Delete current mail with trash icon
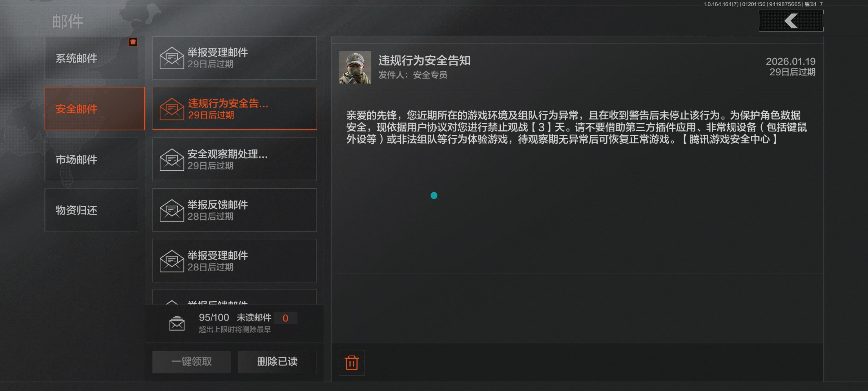868x391 pixels. 352,363
